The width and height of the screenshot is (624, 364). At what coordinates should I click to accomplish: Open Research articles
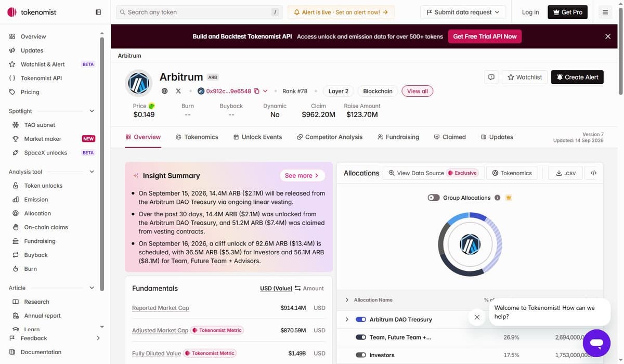[36, 302]
